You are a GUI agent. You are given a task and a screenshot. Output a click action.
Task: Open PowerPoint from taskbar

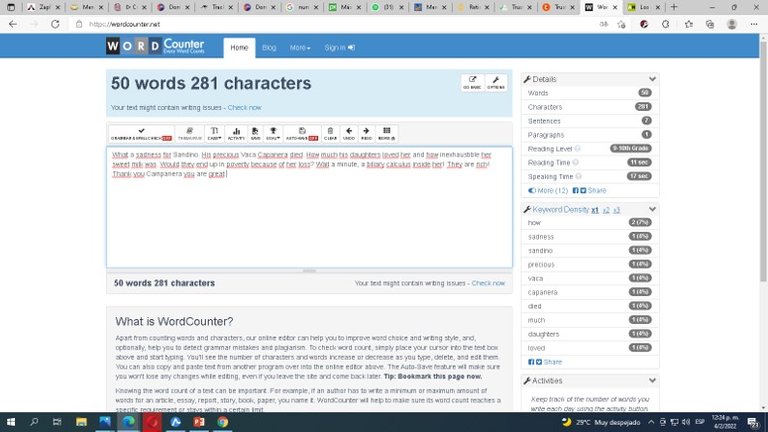click(199, 422)
